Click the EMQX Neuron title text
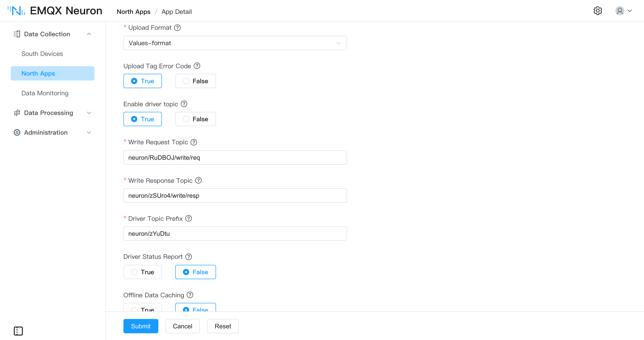This screenshot has height=340, width=644. (66, 11)
